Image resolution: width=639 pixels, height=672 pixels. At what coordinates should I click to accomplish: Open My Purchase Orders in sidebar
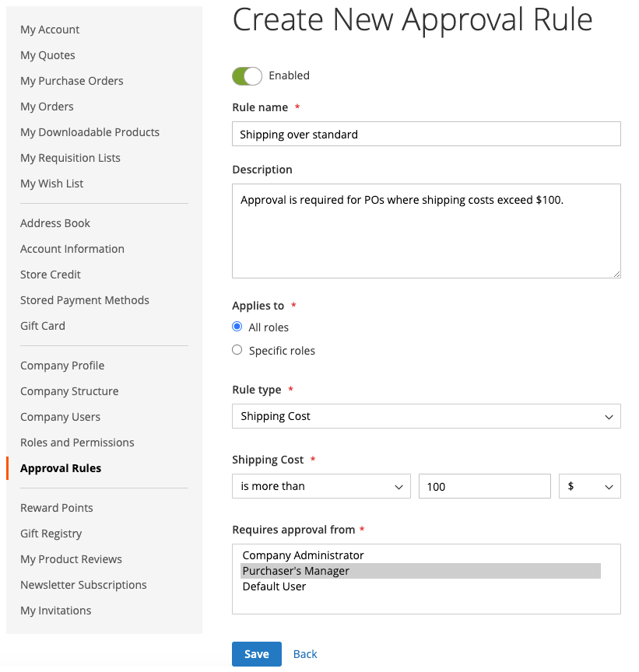(72, 81)
